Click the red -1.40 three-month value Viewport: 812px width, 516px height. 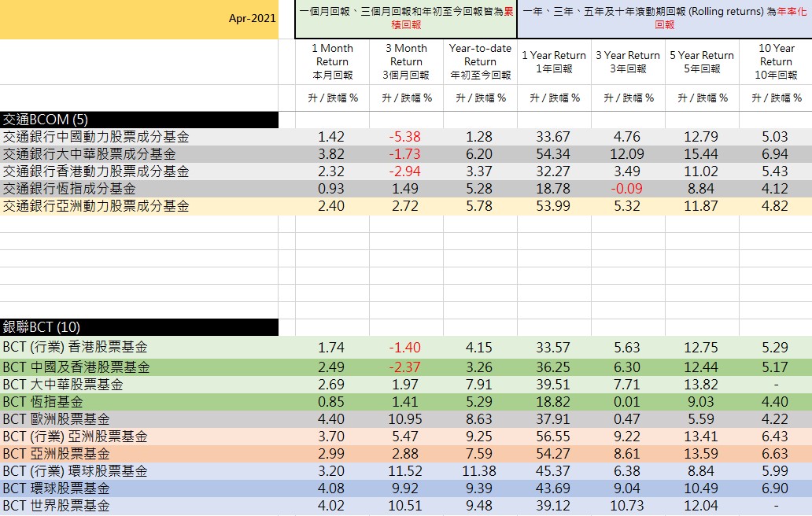pyautogui.click(x=405, y=348)
